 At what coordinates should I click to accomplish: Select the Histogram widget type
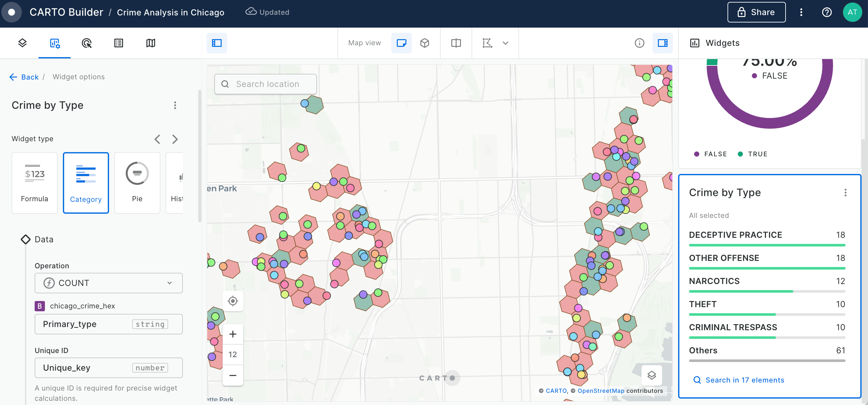click(174, 183)
